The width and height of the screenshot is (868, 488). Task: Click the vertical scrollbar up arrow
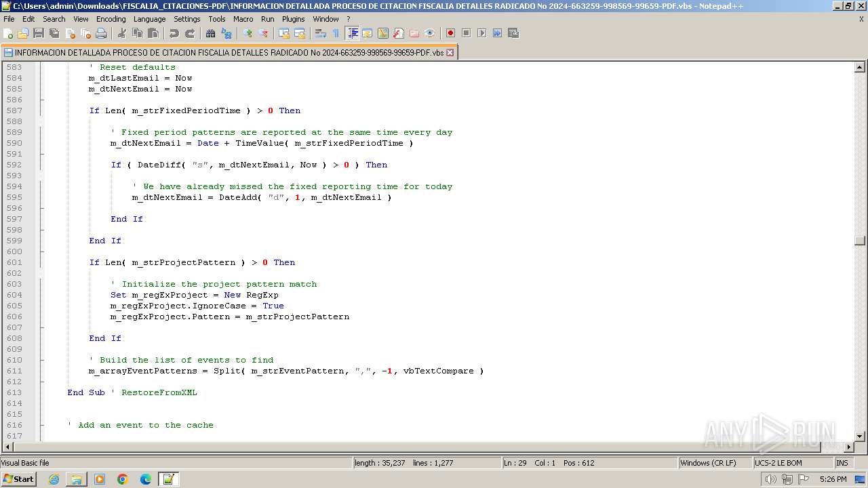(860, 67)
